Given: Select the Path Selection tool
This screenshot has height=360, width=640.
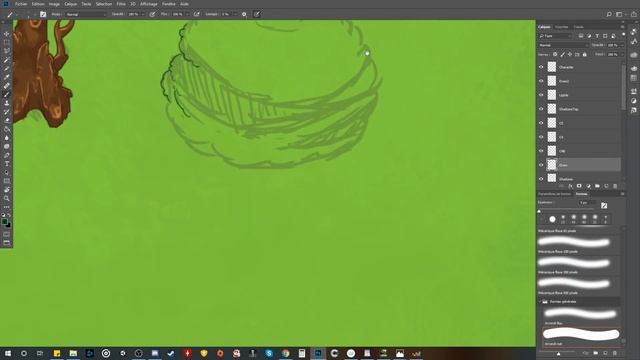Looking at the screenshot, I should tap(7, 172).
